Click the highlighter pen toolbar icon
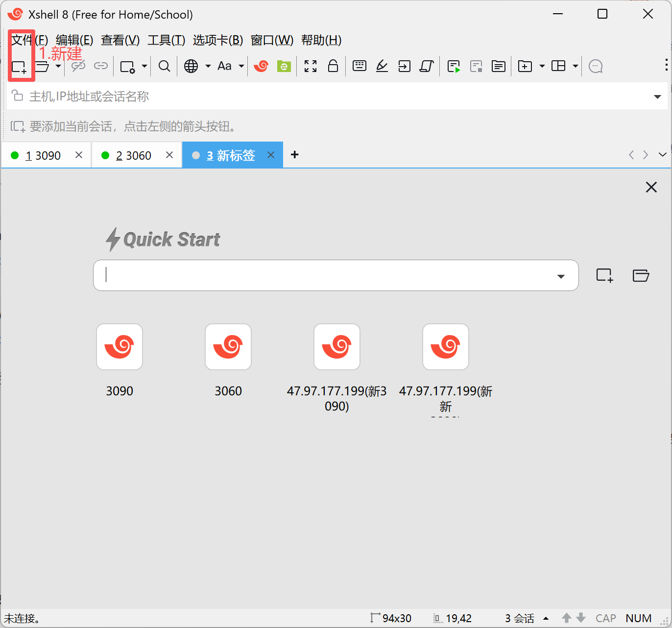Image resolution: width=672 pixels, height=628 pixels. 382,66
